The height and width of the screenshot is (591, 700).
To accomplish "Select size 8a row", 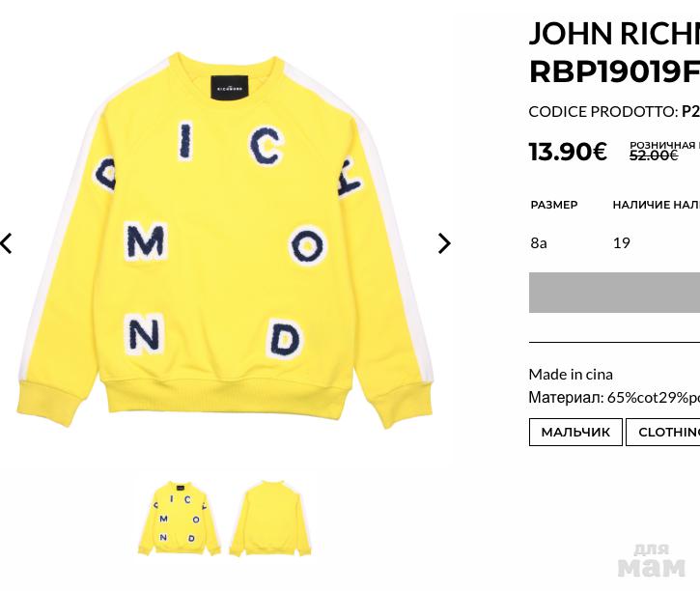I will tap(614, 242).
